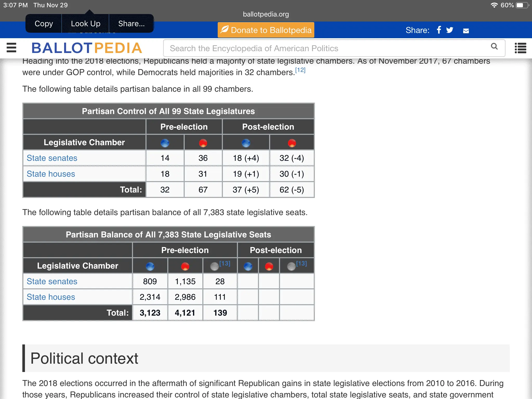
Task: Open State houses link in first table
Action: pos(51,174)
